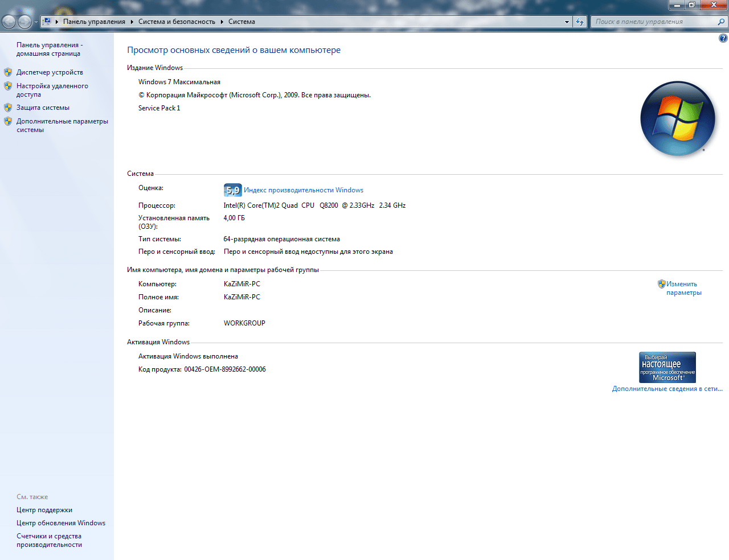729x560 pixels.
Task: Open 'Панель управления - домашняя страница' link
Action: 50,49
